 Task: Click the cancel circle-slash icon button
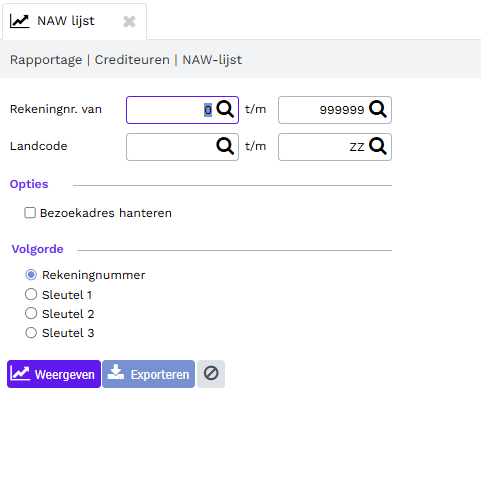pyautogui.click(x=211, y=374)
